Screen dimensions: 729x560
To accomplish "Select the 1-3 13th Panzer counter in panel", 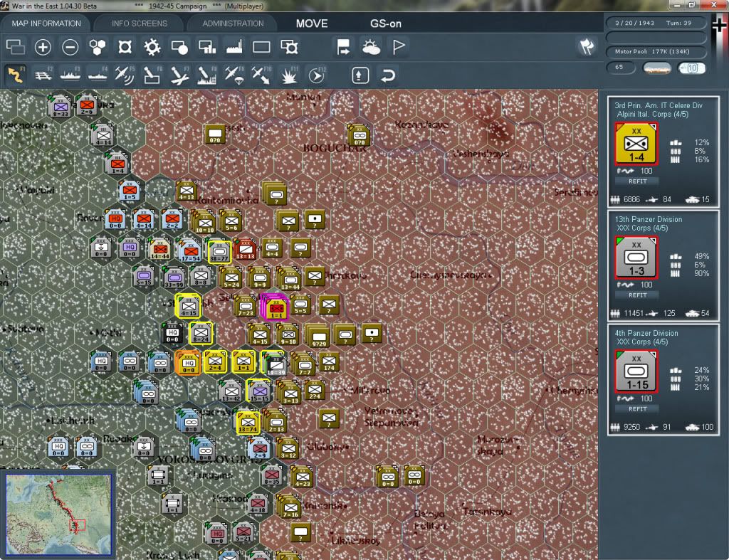I will point(636,258).
